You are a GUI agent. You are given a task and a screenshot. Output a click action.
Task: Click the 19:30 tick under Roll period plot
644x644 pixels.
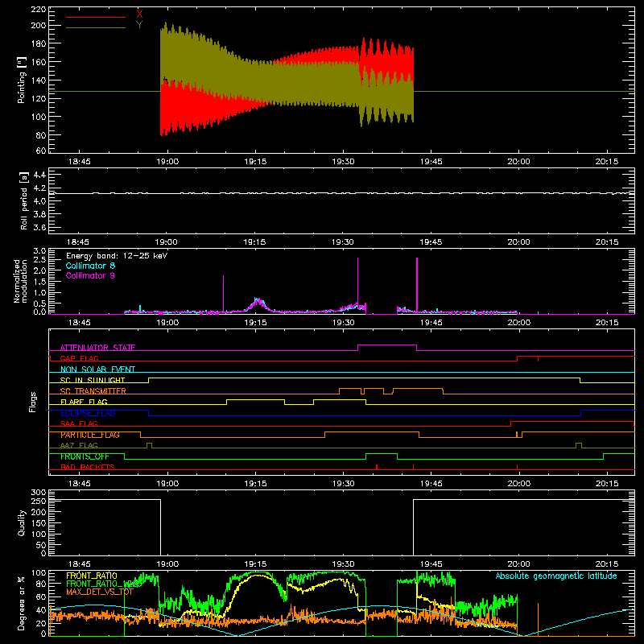coord(343,242)
